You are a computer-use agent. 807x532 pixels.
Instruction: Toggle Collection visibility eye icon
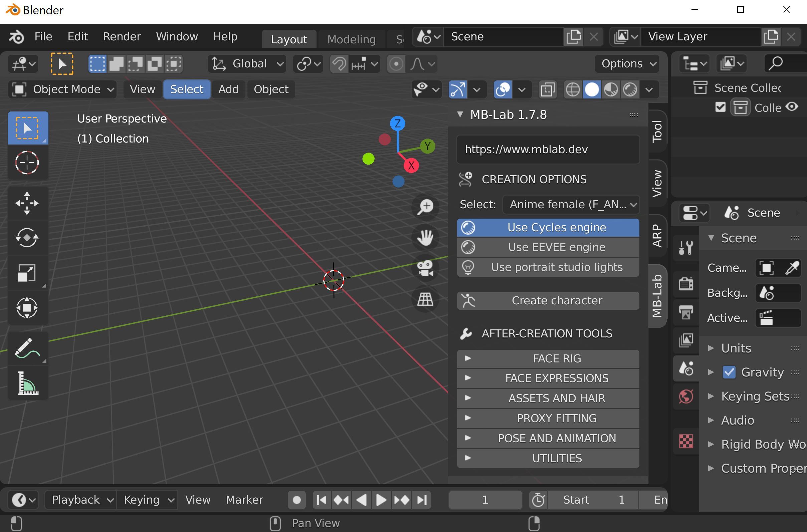[792, 107]
